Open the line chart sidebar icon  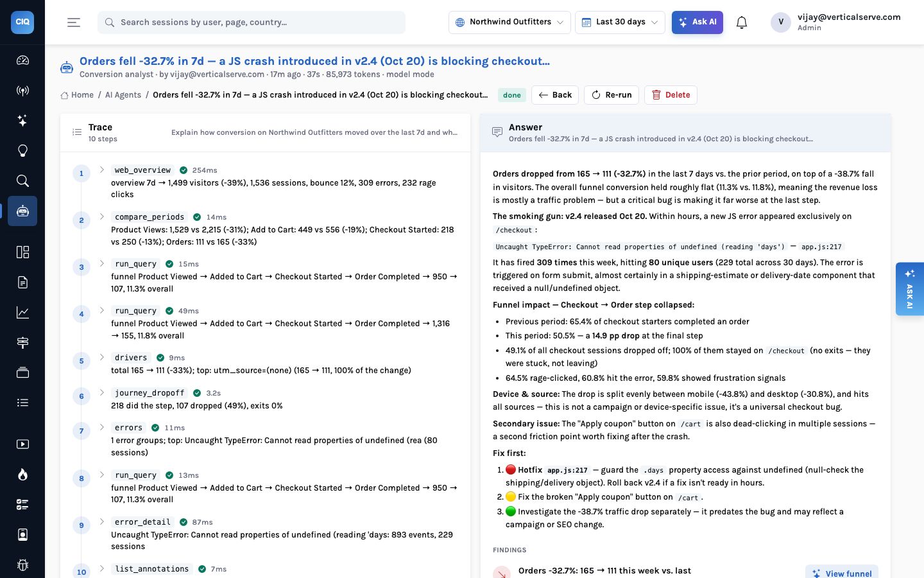22,312
